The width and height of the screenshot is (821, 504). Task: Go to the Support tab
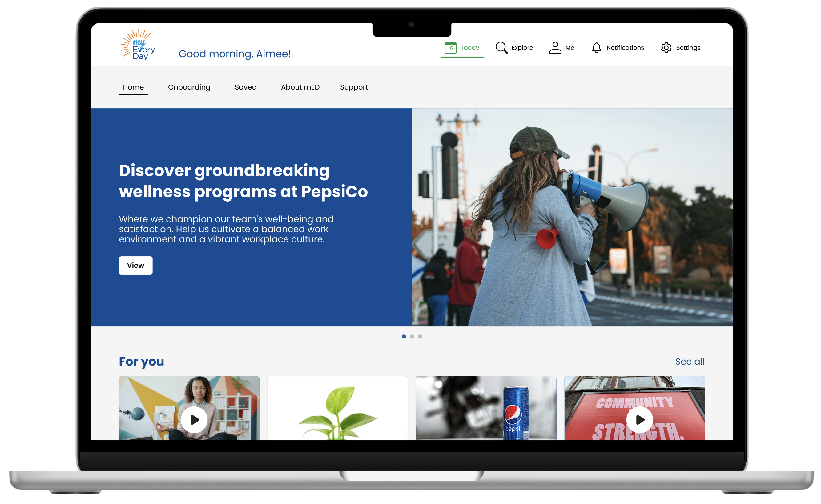(x=354, y=87)
